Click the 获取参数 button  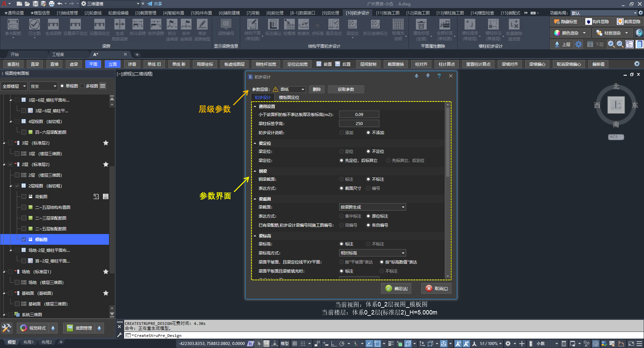[x=345, y=90]
